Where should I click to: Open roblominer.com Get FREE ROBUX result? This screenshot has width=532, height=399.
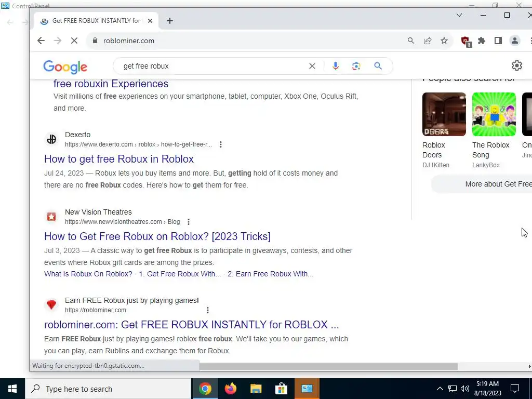(191, 325)
